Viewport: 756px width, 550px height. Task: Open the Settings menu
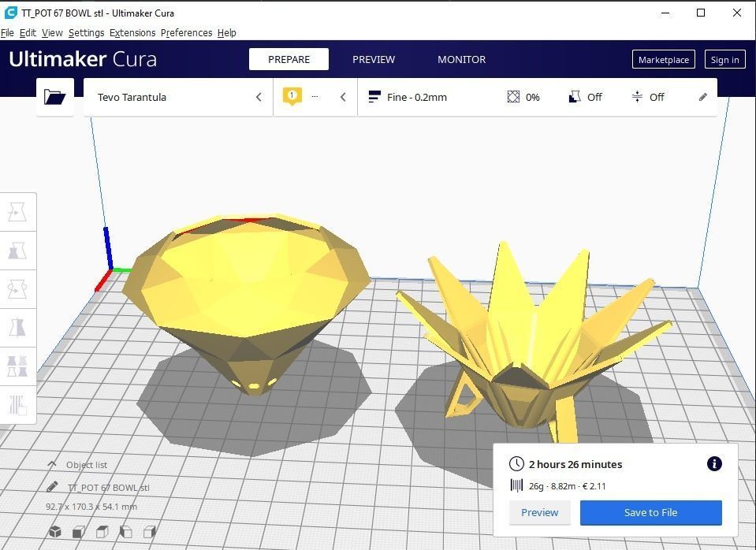tap(86, 33)
